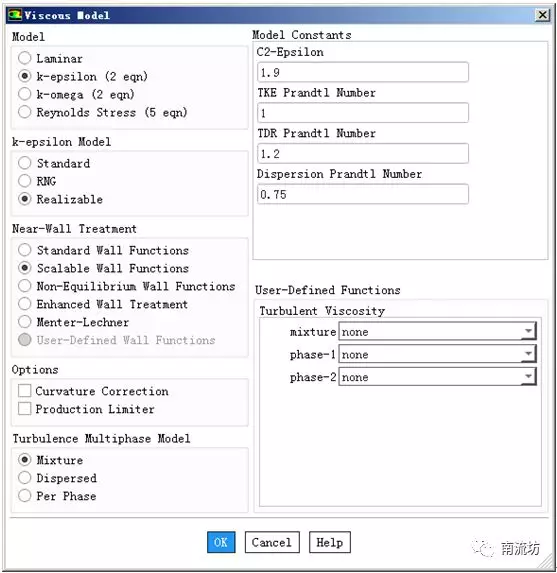Select the Laminar model radio button
Image resolution: width=557 pixels, height=573 pixels.
tap(24, 58)
